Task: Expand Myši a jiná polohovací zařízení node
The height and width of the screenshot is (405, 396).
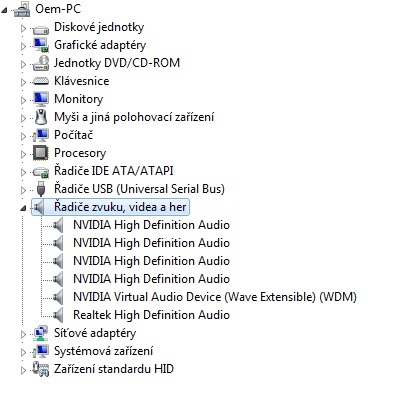Action: 23,118
